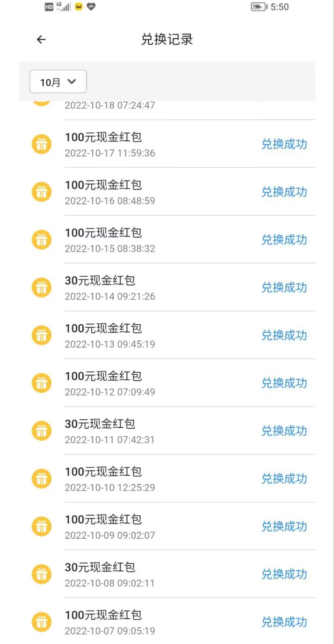This screenshot has height=644, width=334.
Task: Click gift icon for 2022-10-12 record
Action: 42,383
